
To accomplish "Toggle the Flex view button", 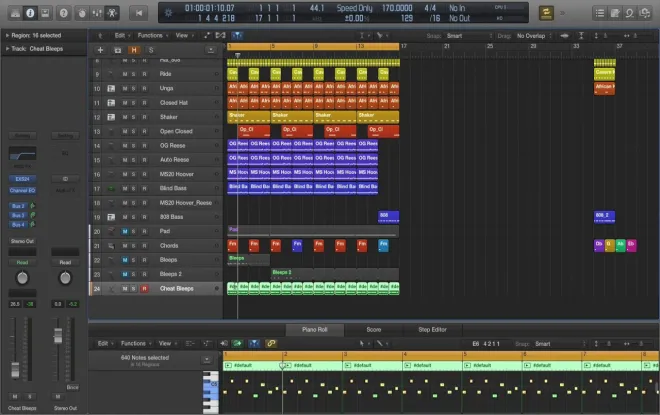I will click(221, 35).
